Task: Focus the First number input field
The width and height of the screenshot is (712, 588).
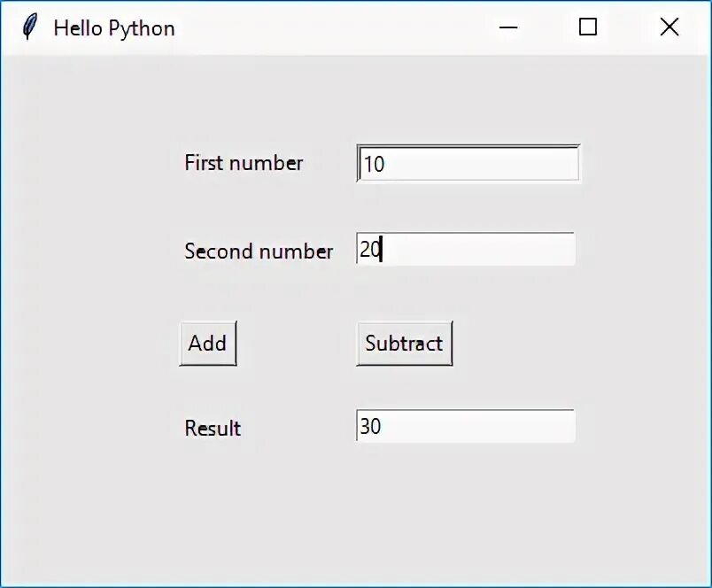Action: point(468,164)
